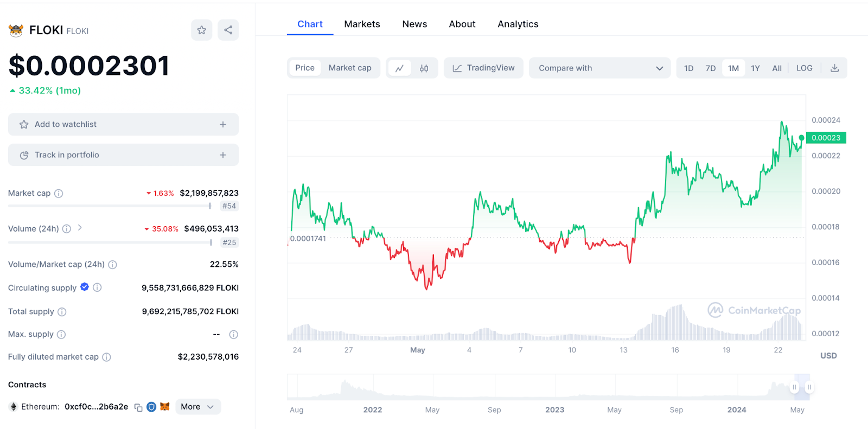Copy the Ethereum contract address icon

tap(138, 407)
